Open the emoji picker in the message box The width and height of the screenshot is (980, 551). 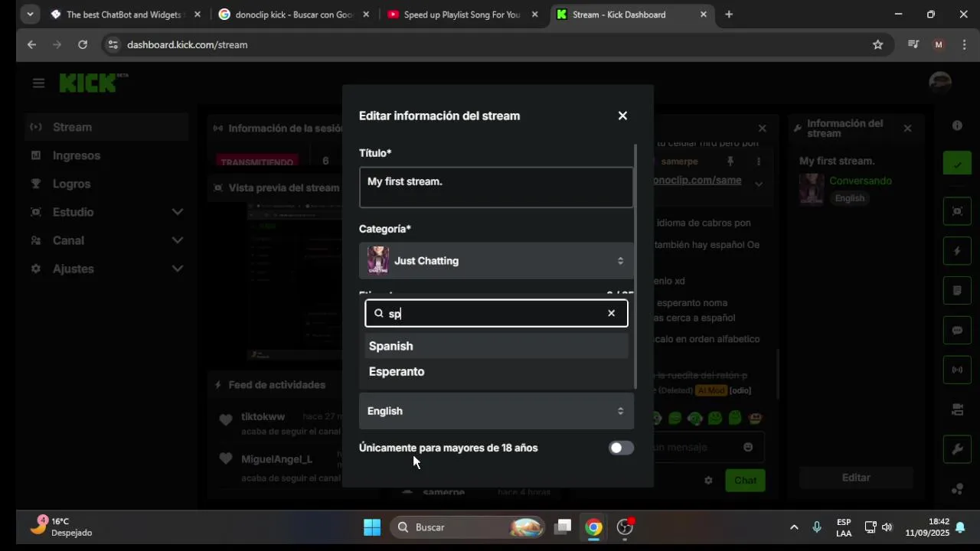coord(748,447)
